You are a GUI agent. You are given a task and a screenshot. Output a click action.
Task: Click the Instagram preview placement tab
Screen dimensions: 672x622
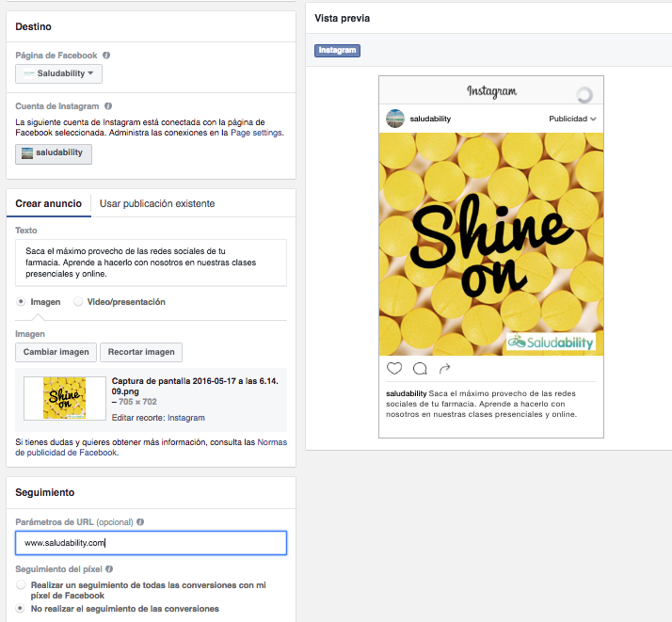[337, 51]
